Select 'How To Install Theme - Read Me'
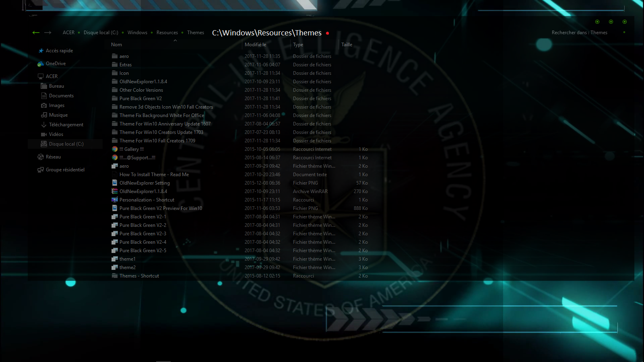 point(154,175)
